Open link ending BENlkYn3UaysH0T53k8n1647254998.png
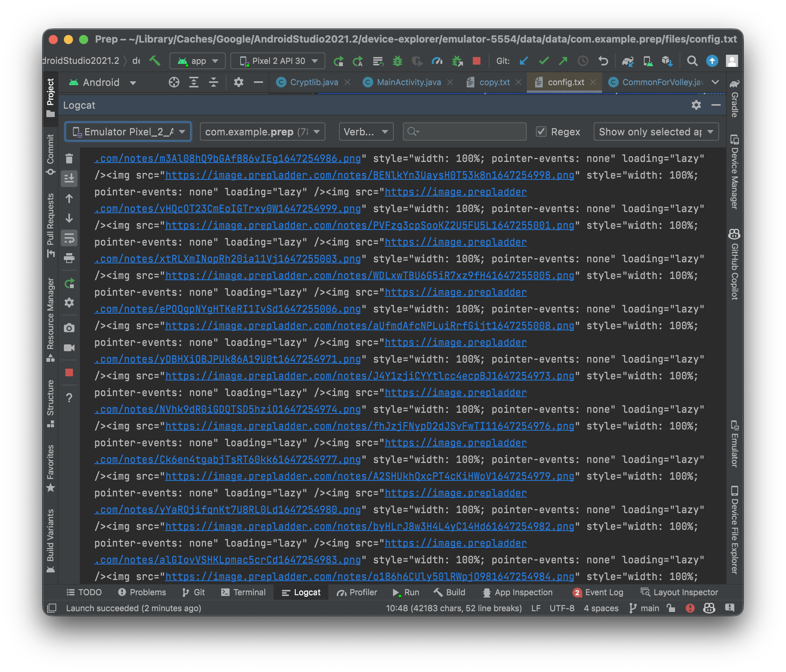 [370, 175]
